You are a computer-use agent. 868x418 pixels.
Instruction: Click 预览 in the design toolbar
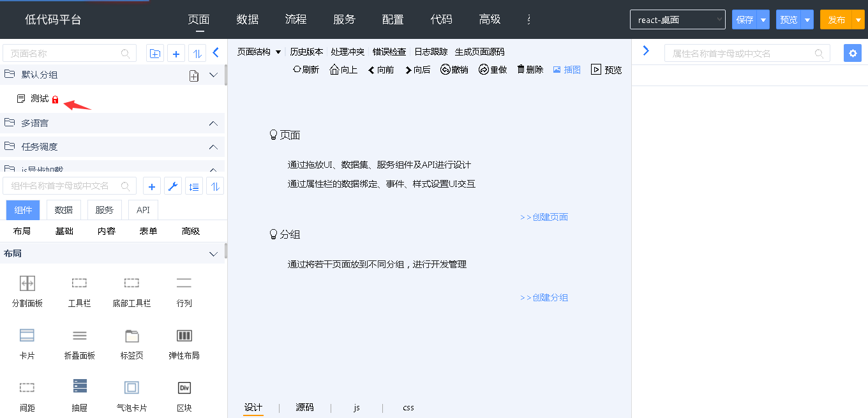point(606,70)
